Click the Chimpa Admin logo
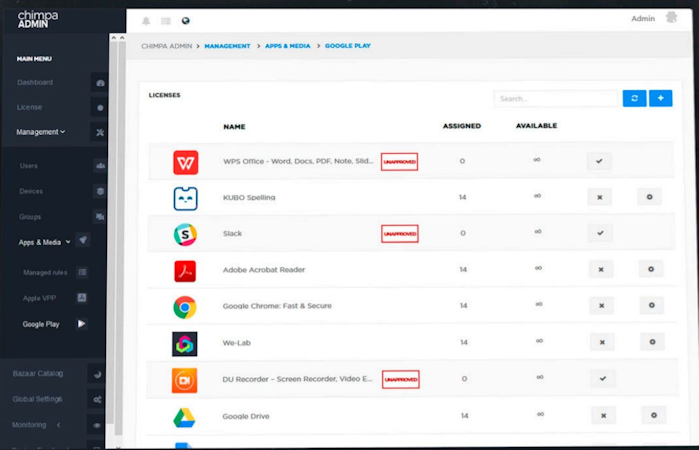 click(38, 19)
